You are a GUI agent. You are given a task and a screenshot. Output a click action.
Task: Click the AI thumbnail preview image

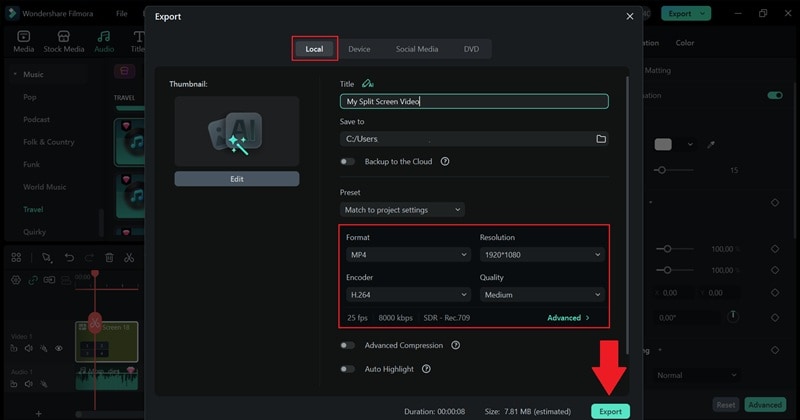[237, 132]
